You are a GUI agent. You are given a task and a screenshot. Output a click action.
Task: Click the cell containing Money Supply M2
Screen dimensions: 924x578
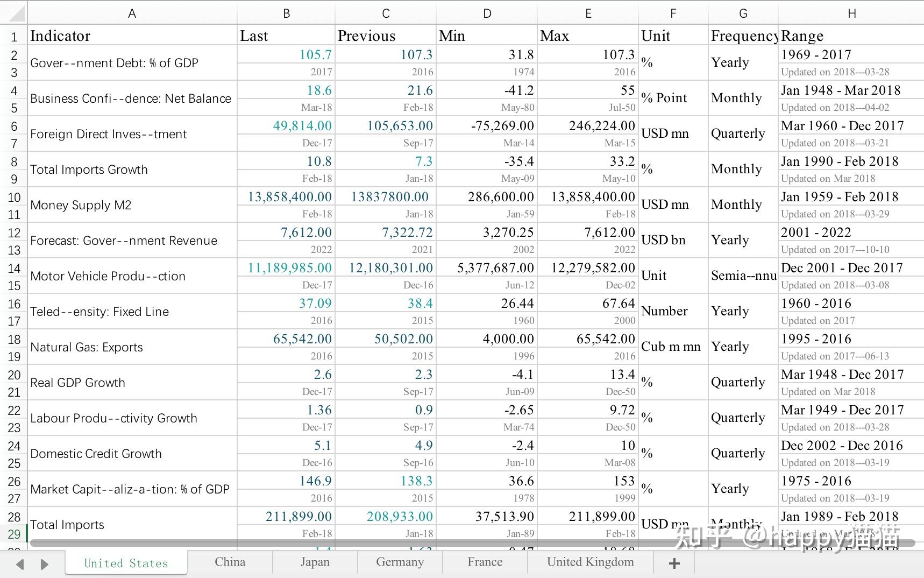click(x=81, y=205)
